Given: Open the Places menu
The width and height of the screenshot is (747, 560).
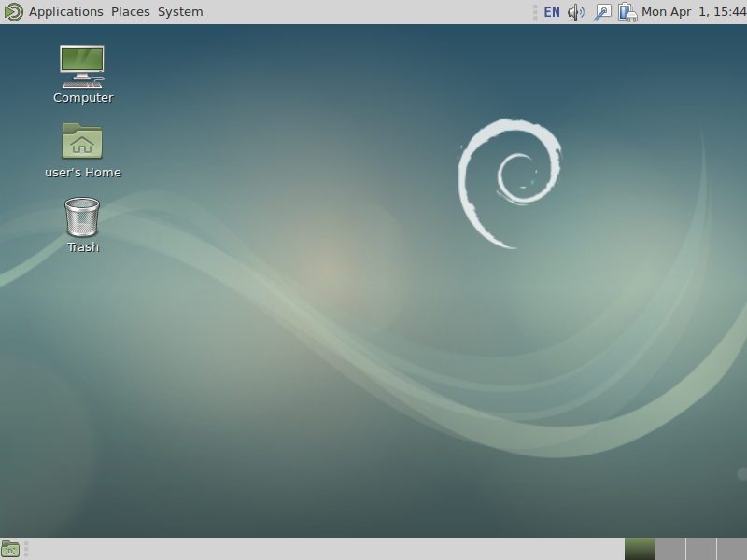Looking at the screenshot, I should tap(130, 12).
